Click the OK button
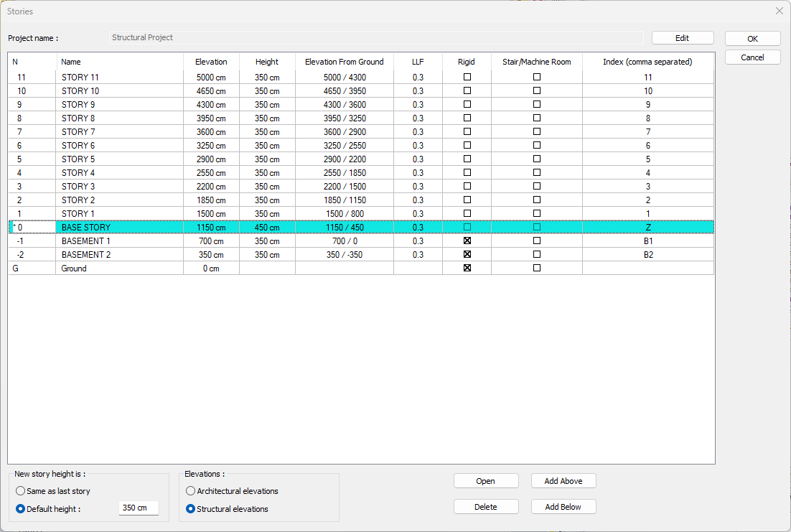Image resolution: width=791 pixels, height=532 pixels. point(752,39)
